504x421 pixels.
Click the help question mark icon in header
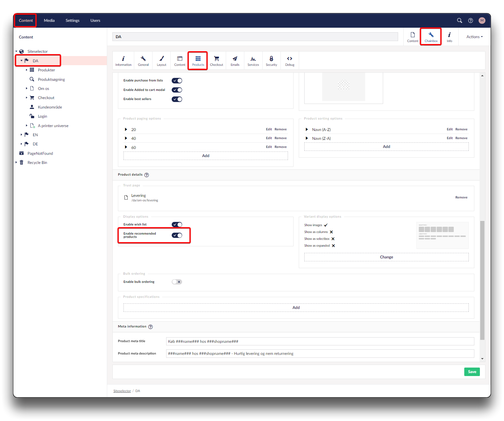point(470,21)
